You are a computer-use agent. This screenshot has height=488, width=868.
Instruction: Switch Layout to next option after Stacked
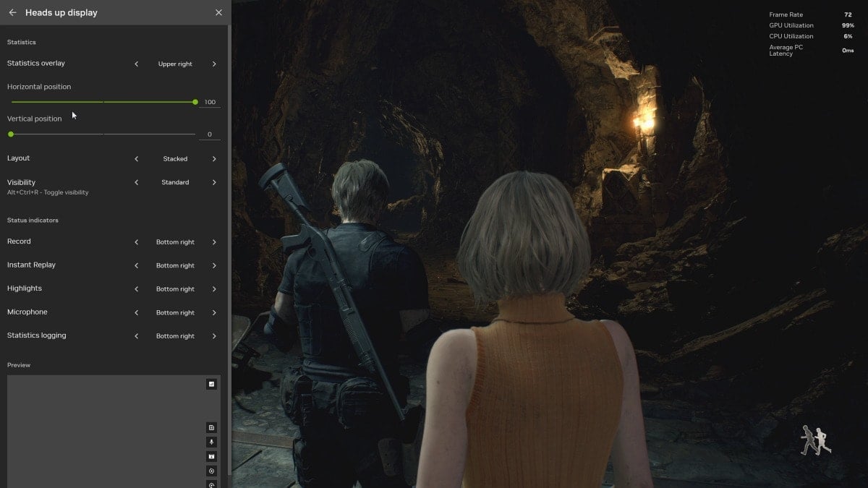point(214,158)
